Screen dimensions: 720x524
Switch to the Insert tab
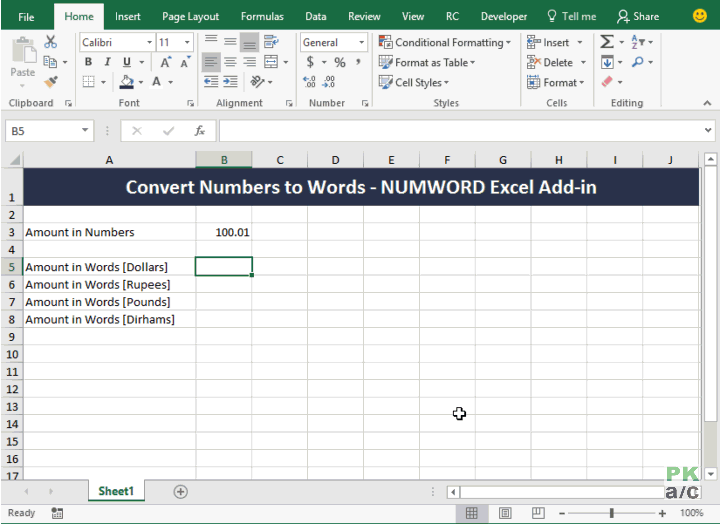(128, 17)
